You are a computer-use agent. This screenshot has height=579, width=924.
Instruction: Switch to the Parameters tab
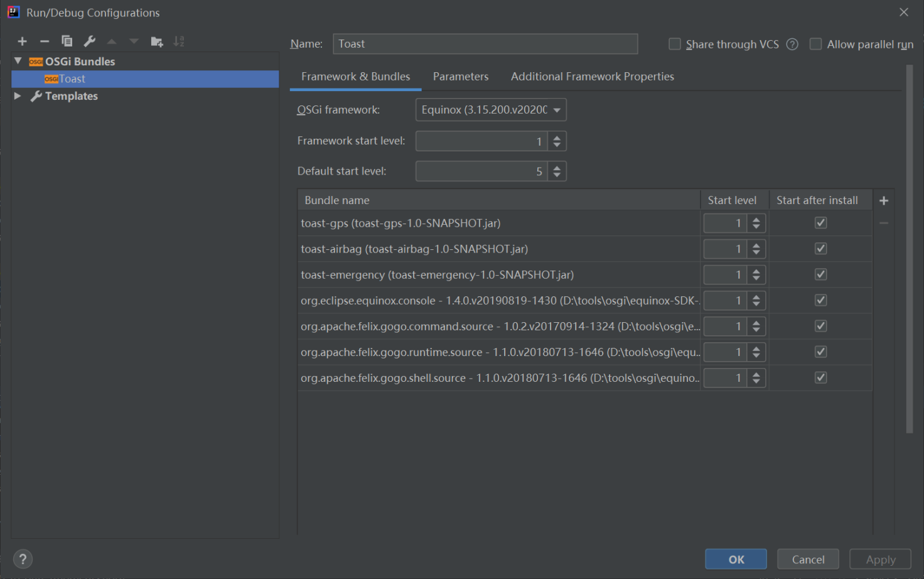tap(460, 76)
